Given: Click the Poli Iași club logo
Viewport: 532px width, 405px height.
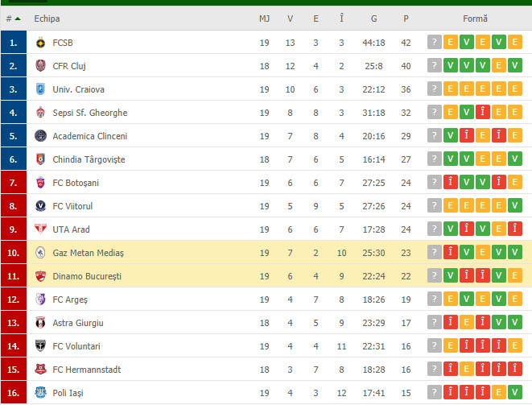Looking at the screenshot, I should [40, 393].
